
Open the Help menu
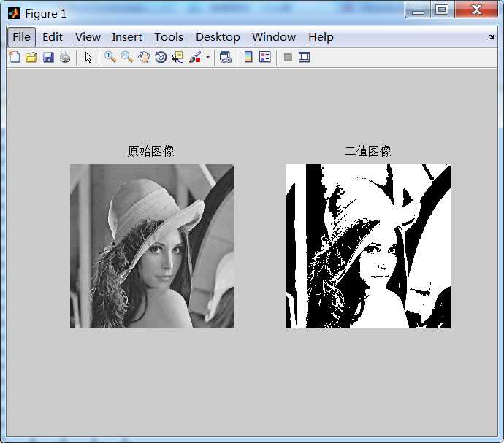321,37
